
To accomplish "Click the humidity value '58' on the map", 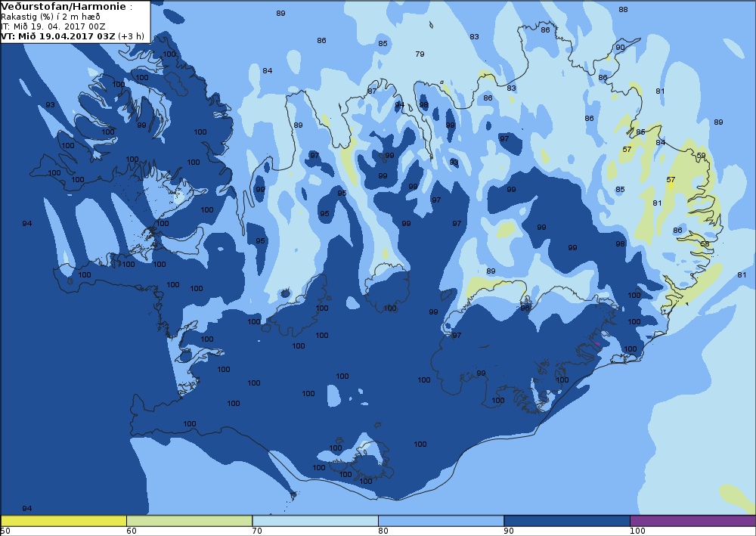I will coord(705,244).
